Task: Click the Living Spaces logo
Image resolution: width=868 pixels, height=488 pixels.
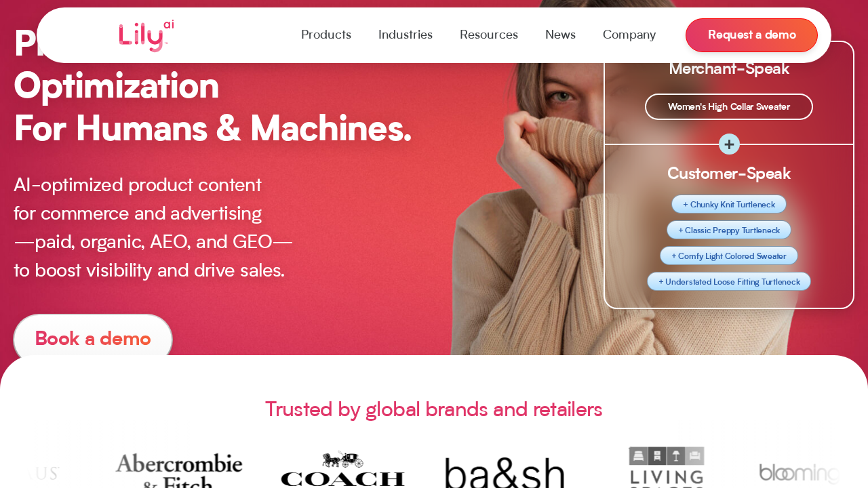Action: (667, 467)
